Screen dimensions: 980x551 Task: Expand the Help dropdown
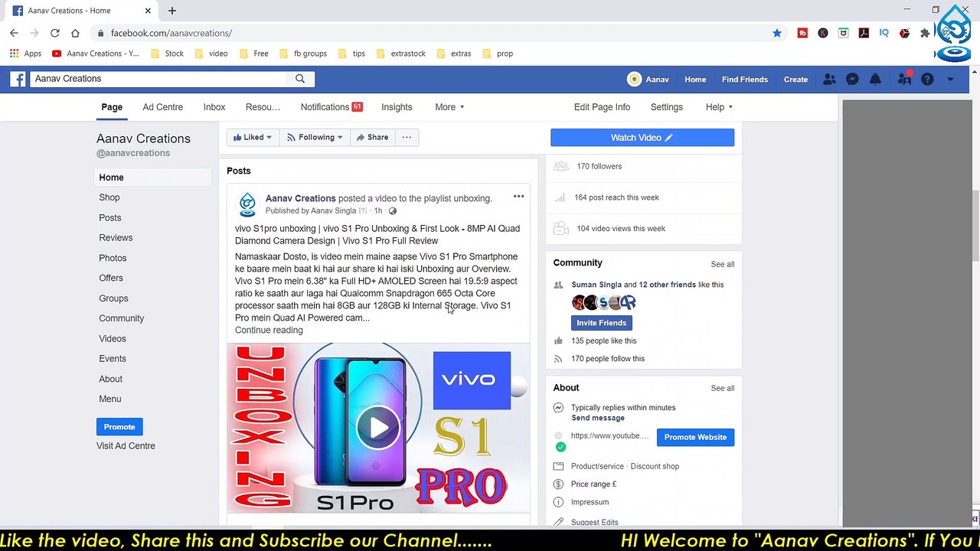coord(719,107)
